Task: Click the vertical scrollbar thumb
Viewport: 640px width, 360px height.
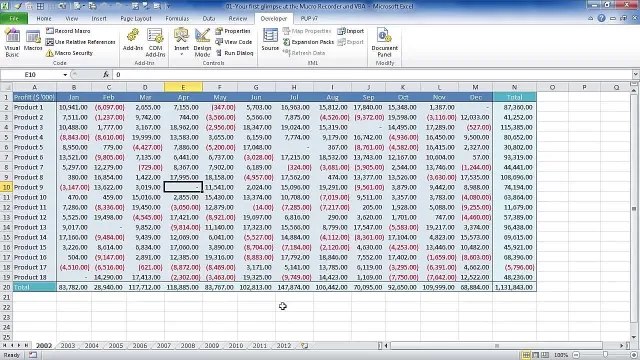Action: click(634, 208)
